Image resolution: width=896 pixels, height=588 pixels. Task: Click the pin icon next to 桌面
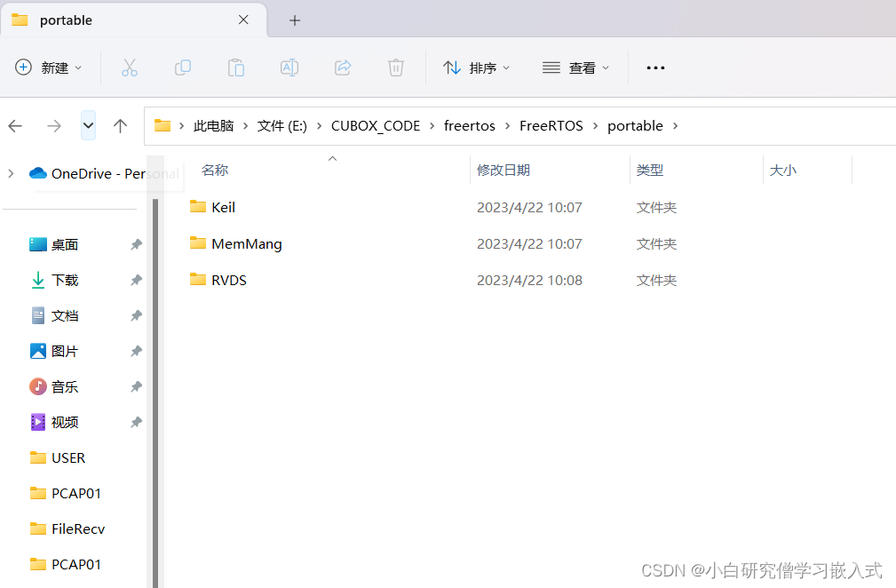tap(136, 244)
